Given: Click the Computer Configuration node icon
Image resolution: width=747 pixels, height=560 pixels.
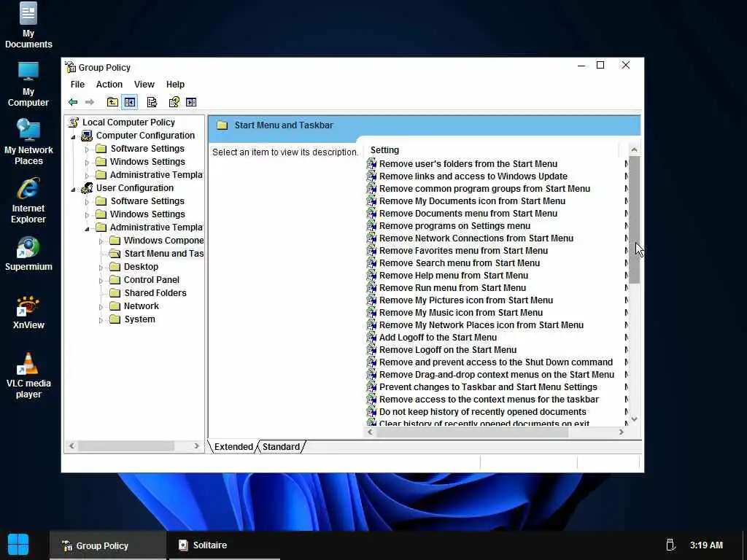Looking at the screenshot, I should [87, 136].
